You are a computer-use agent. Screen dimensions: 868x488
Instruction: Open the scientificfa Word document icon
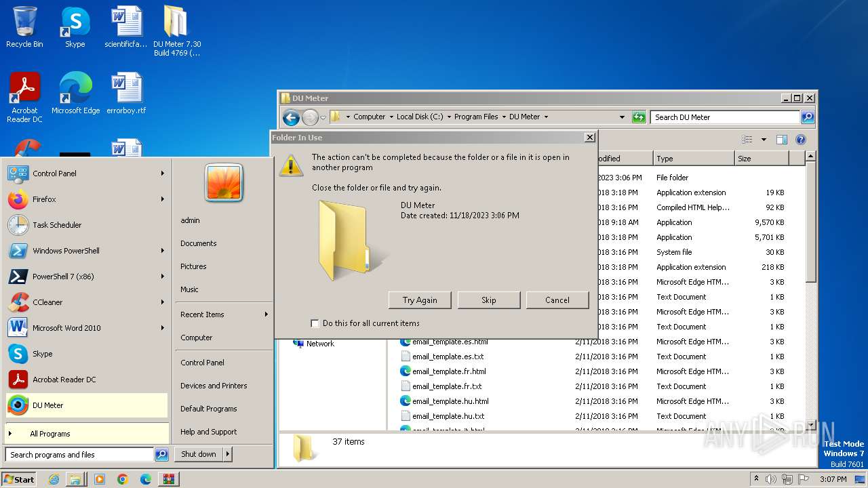(x=125, y=28)
